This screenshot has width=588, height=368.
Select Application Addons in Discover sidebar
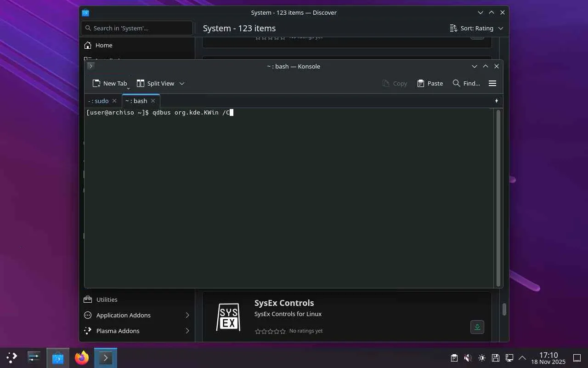tap(137, 315)
